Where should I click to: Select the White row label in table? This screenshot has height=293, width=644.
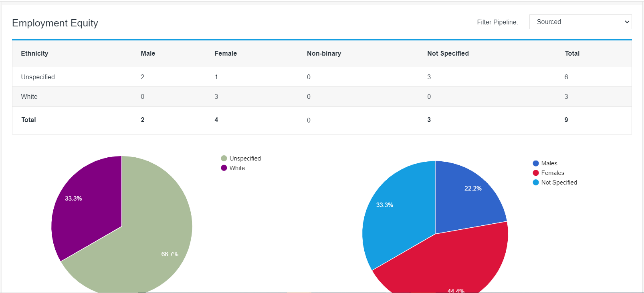pos(29,96)
